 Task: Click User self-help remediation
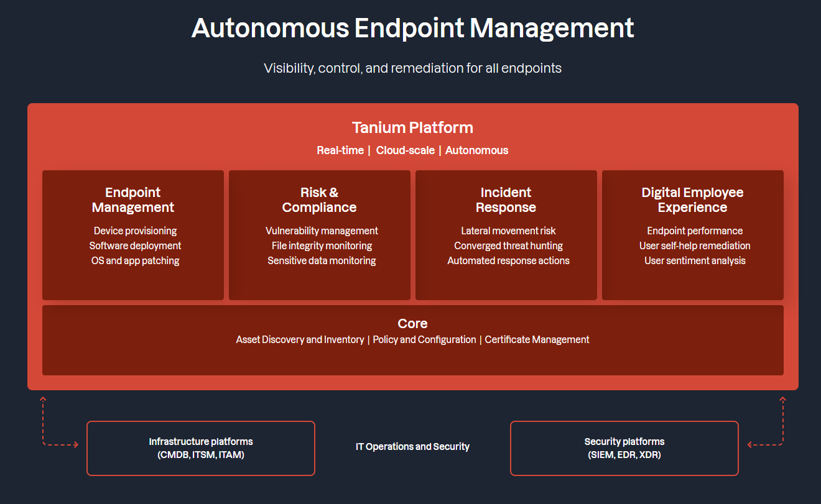pyautogui.click(x=695, y=246)
